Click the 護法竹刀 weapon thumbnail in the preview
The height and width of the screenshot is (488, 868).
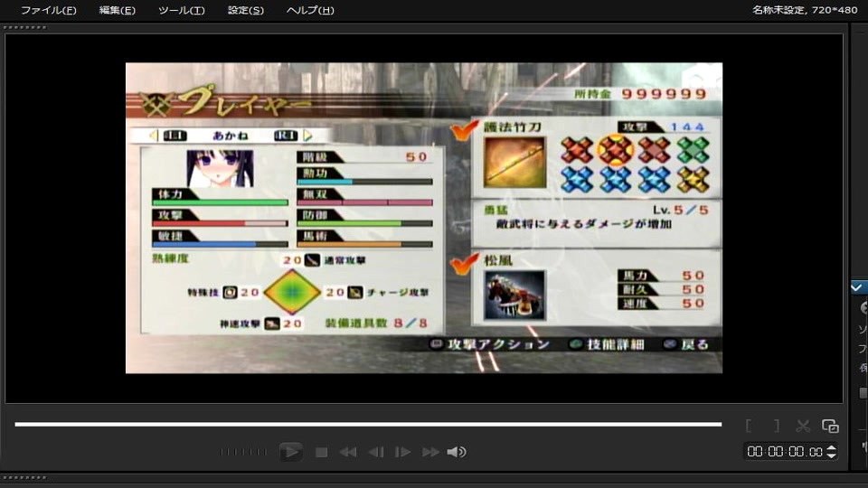coord(514,163)
